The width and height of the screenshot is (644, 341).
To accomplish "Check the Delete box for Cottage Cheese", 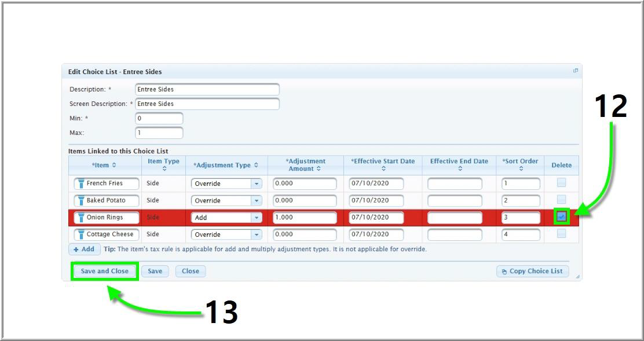I will tap(561, 234).
